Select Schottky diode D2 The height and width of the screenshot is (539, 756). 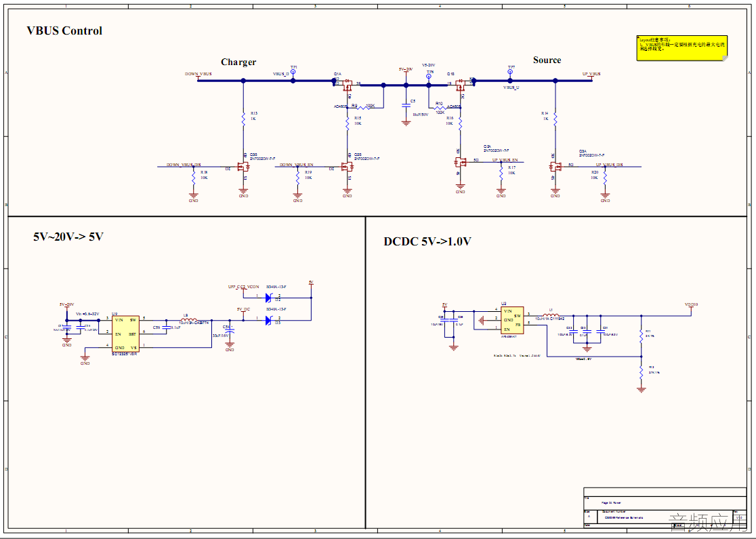pyautogui.click(x=268, y=298)
